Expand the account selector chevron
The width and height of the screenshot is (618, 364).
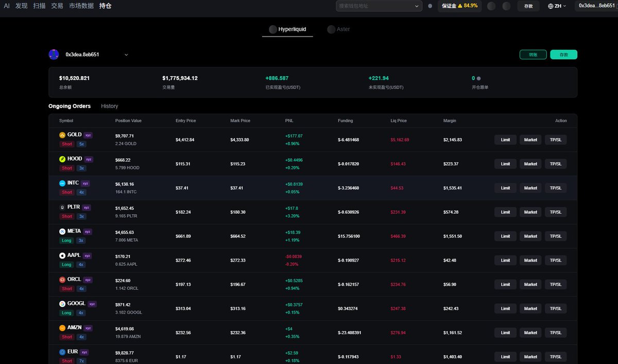tap(126, 55)
